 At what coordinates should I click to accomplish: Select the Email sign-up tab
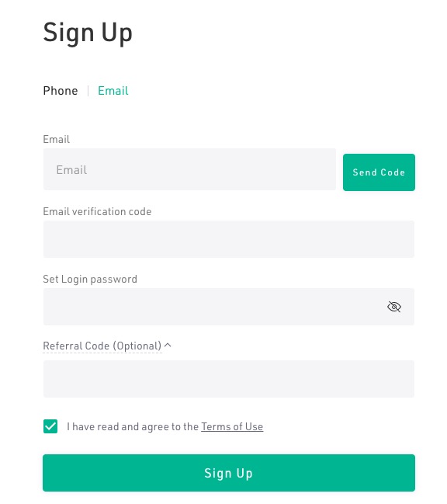tap(113, 91)
